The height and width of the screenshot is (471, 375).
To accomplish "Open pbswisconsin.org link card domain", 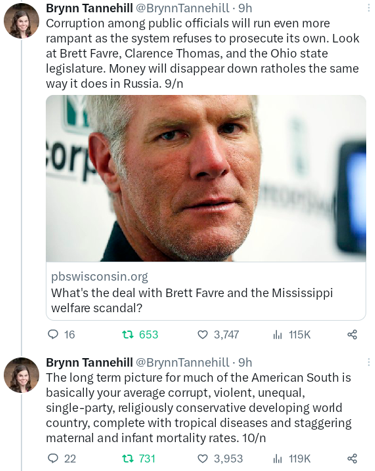I will 99,277.
